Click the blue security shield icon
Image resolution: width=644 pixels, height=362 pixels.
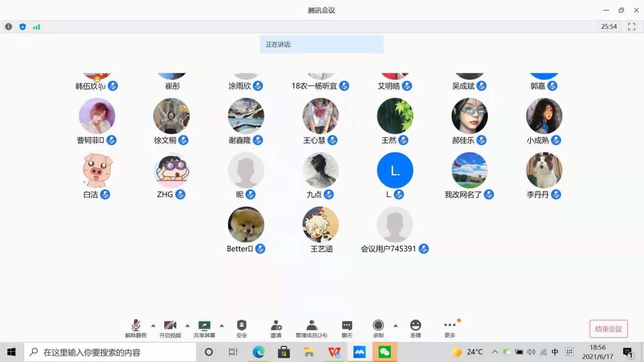pyautogui.click(x=23, y=27)
